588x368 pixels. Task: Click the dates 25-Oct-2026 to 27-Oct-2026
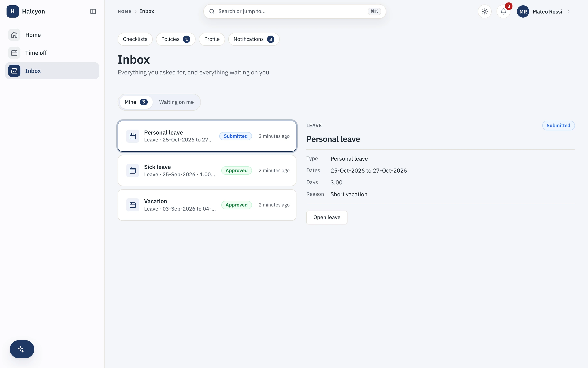(369, 170)
